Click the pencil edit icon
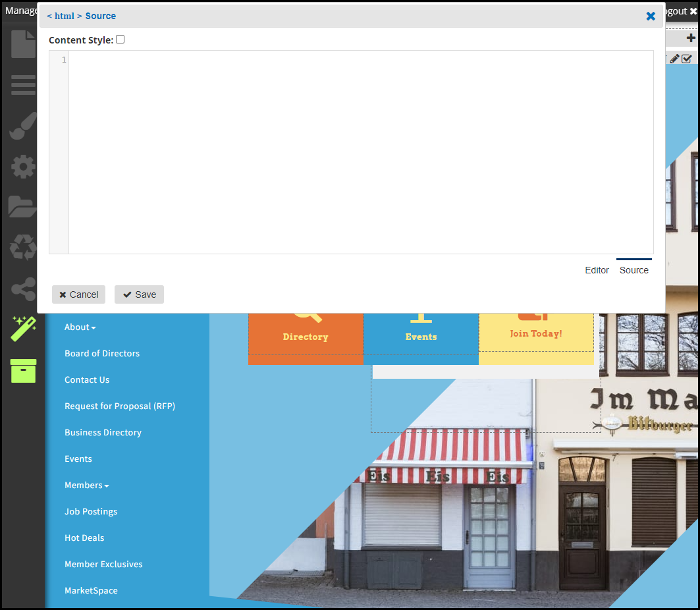 point(675,59)
